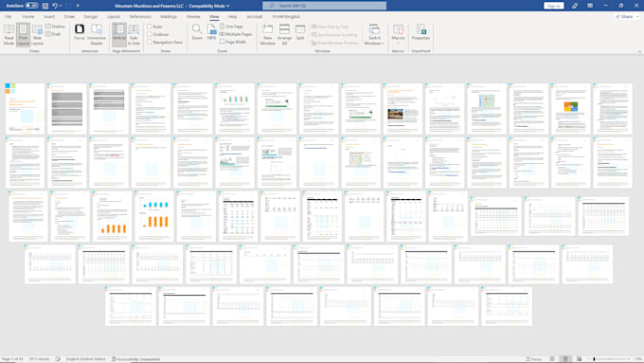Viewport: 644px width, 363px height.
Task: Click the first page thumbnail
Action: [25, 109]
